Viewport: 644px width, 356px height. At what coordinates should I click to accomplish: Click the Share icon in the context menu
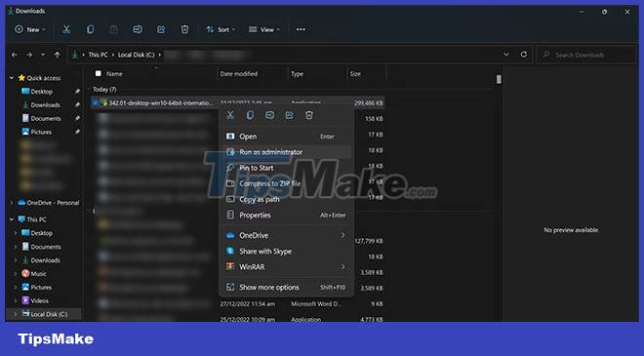[290, 115]
